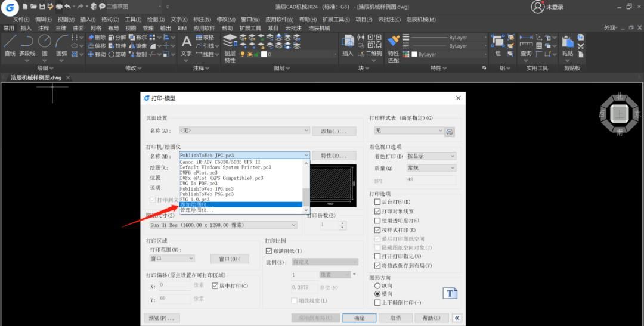644x326 pixels.
Task: Open 质量 常规 dropdown
Action: click(431, 168)
